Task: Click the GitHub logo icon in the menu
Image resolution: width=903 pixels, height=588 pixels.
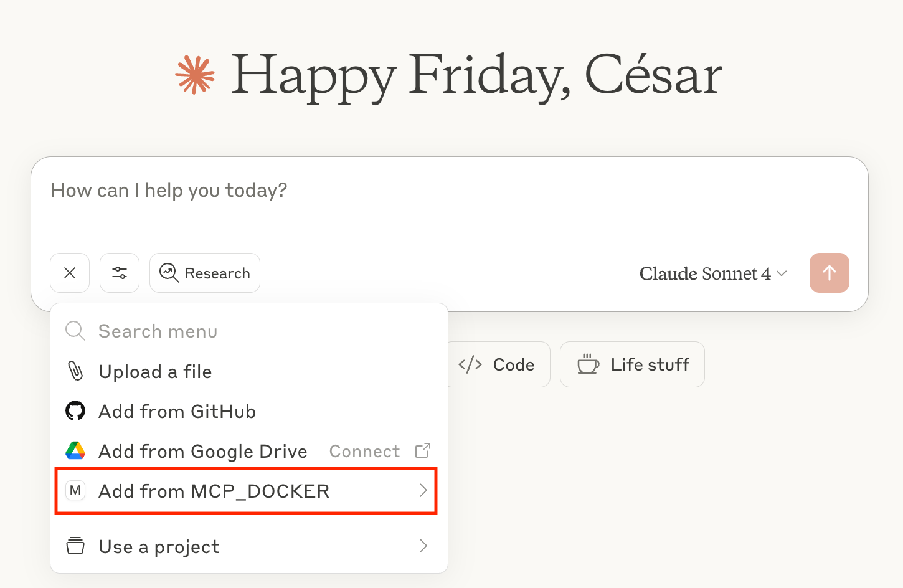Action: pyautogui.click(x=75, y=411)
